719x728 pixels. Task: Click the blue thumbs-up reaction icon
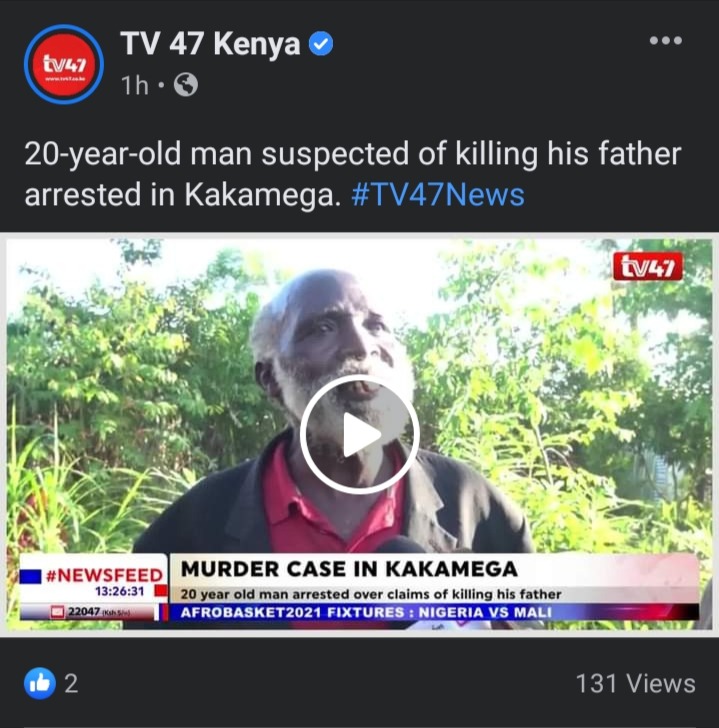(40, 683)
